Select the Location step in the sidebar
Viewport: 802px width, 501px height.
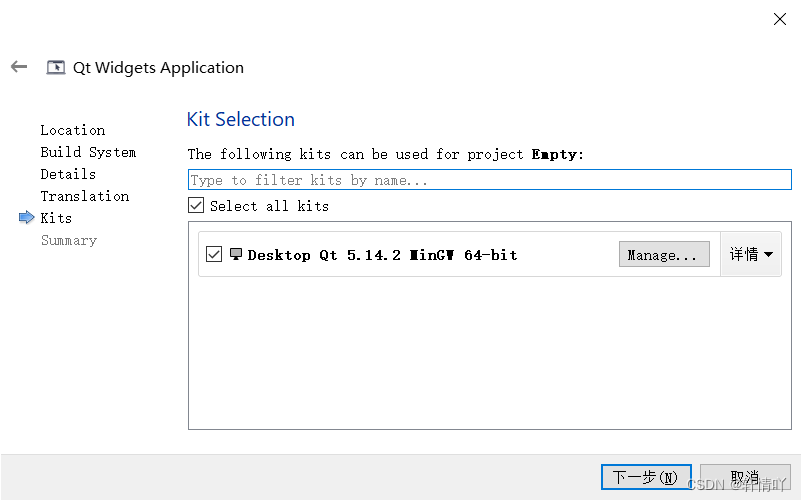tap(73, 130)
